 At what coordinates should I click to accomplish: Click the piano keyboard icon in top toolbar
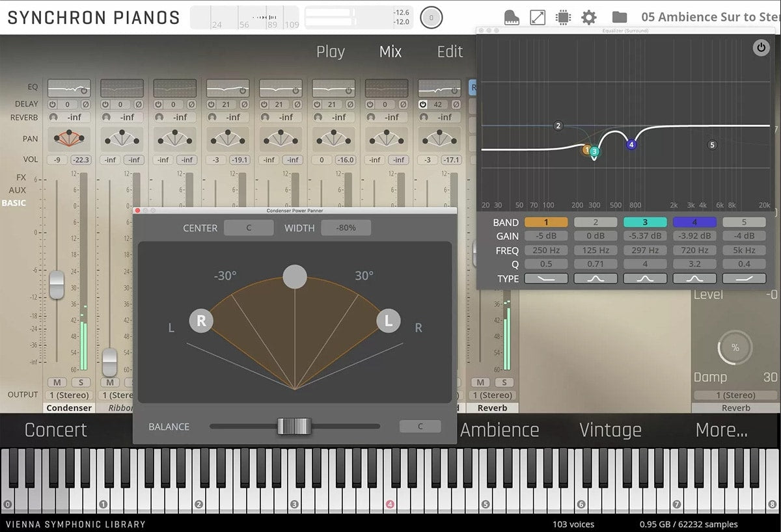click(x=512, y=18)
